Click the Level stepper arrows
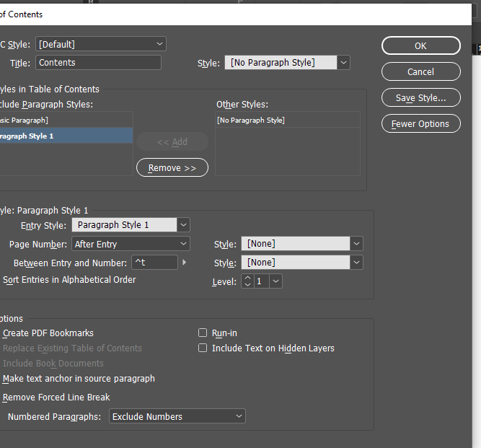This screenshot has width=481, height=448. coord(247,281)
